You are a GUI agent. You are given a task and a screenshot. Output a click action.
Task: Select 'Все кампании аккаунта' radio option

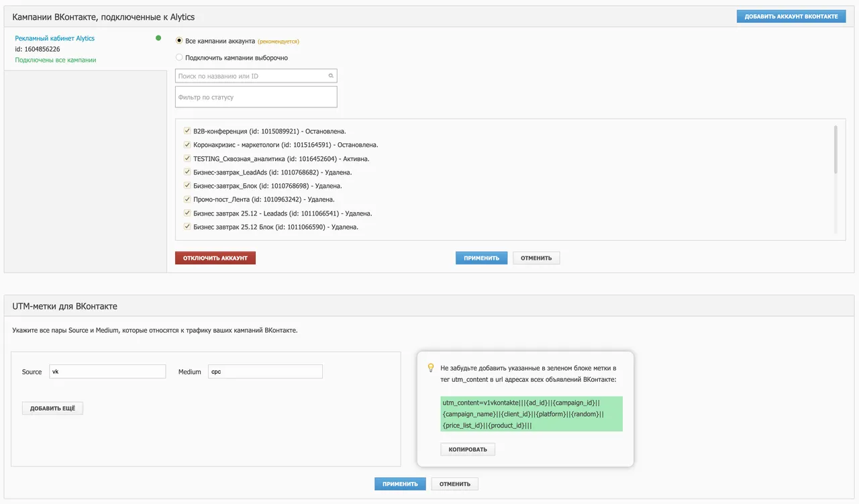click(179, 41)
